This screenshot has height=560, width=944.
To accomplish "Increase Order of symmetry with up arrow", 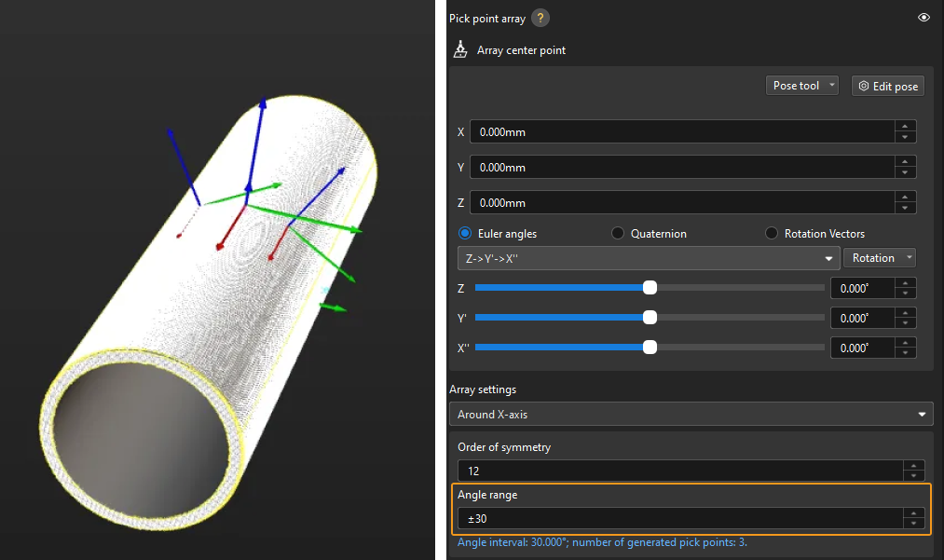I will (x=915, y=466).
